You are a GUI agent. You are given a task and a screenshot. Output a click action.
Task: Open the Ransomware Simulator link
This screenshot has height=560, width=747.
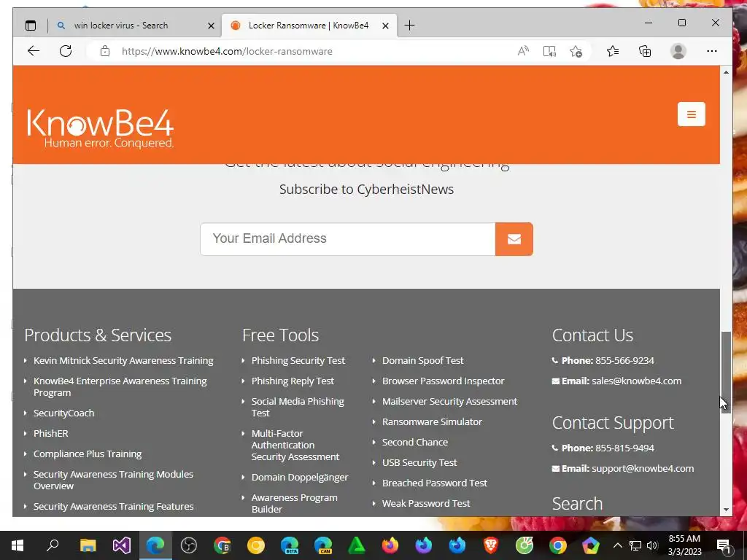[x=432, y=422]
